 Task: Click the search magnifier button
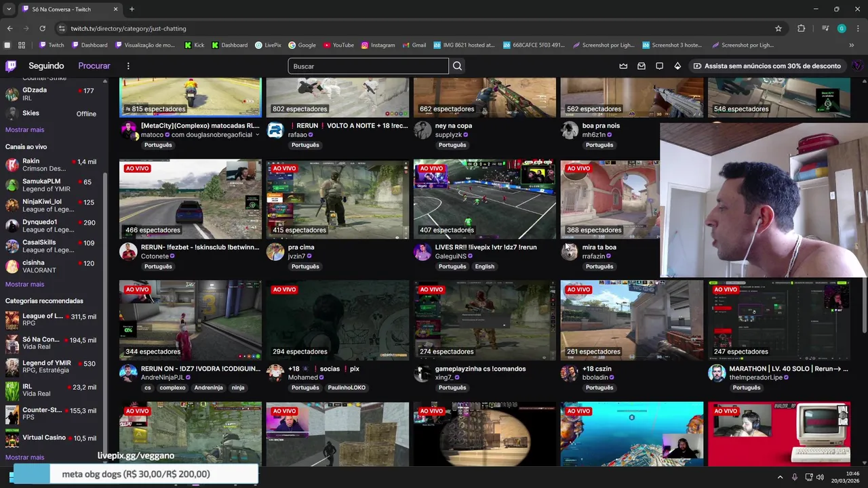[x=457, y=66]
